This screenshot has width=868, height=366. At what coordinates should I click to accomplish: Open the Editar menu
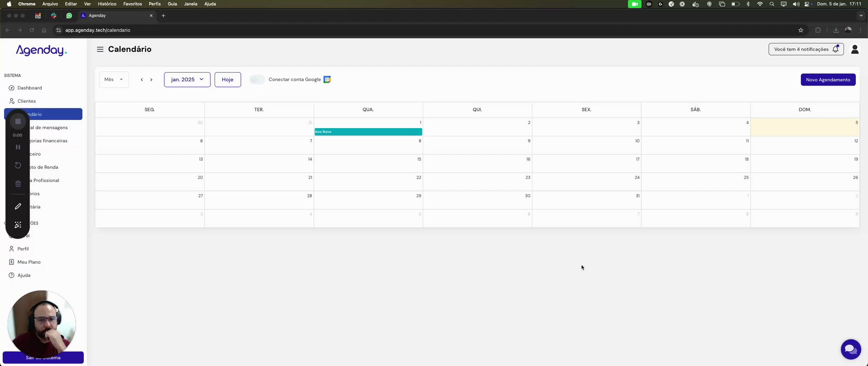point(71,4)
